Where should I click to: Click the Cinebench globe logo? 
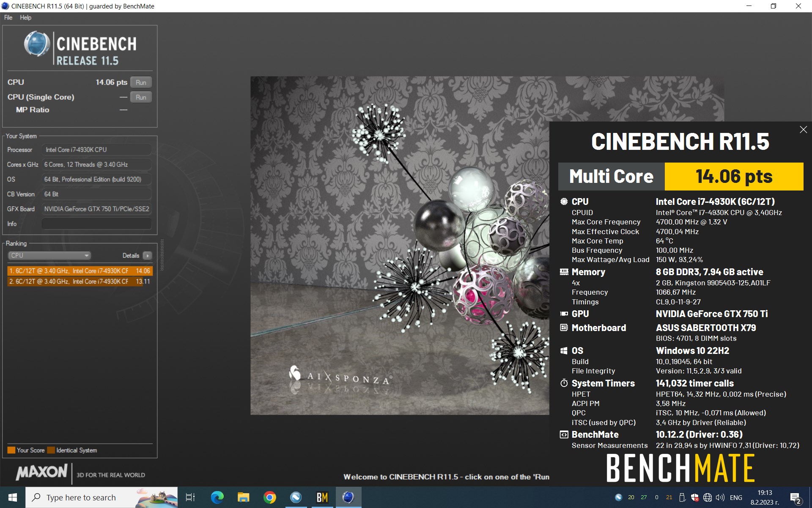click(x=37, y=44)
